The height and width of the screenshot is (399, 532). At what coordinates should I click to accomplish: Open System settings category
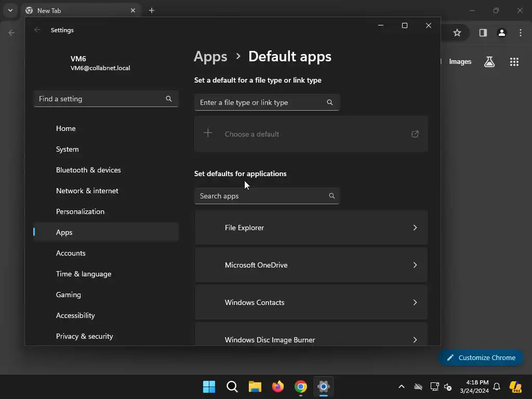106,149
